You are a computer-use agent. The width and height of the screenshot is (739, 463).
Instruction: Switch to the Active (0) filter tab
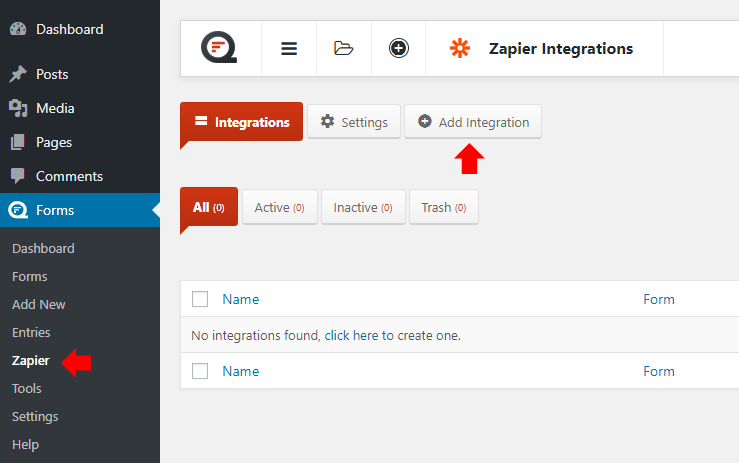(279, 207)
